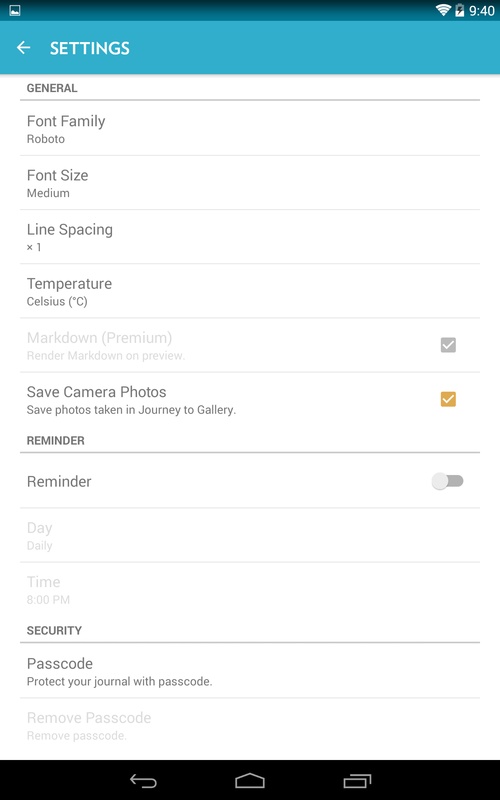Select the reminder Day Daily entry
The image size is (500, 800).
250,535
